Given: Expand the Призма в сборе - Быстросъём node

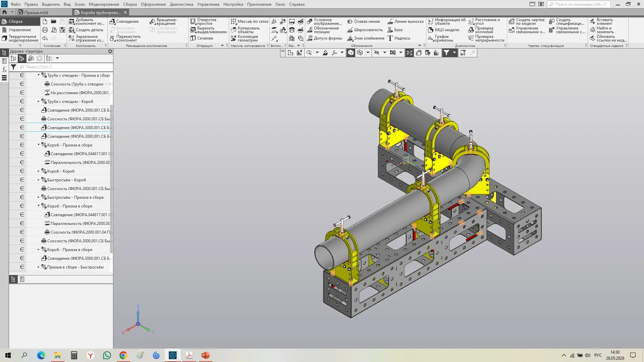Looking at the screenshot, I should pos(39,267).
